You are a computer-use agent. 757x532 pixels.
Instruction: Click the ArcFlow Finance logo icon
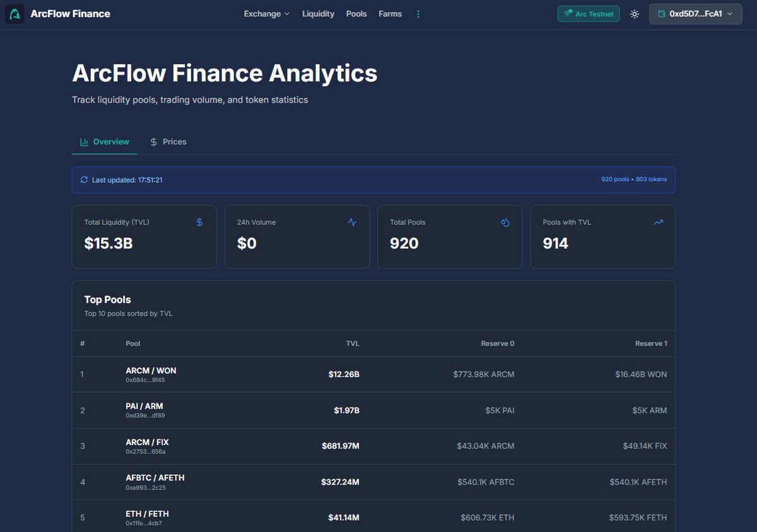point(15,14)
